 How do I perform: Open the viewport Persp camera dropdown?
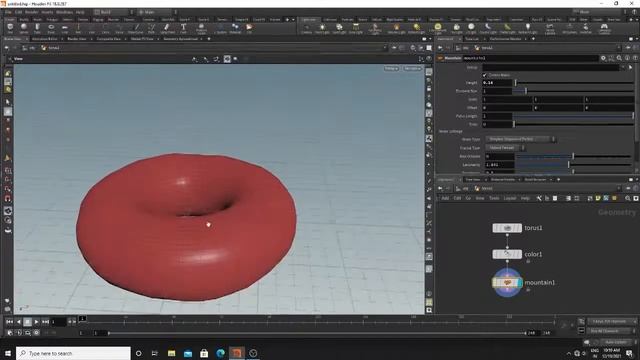coord(391,68)
